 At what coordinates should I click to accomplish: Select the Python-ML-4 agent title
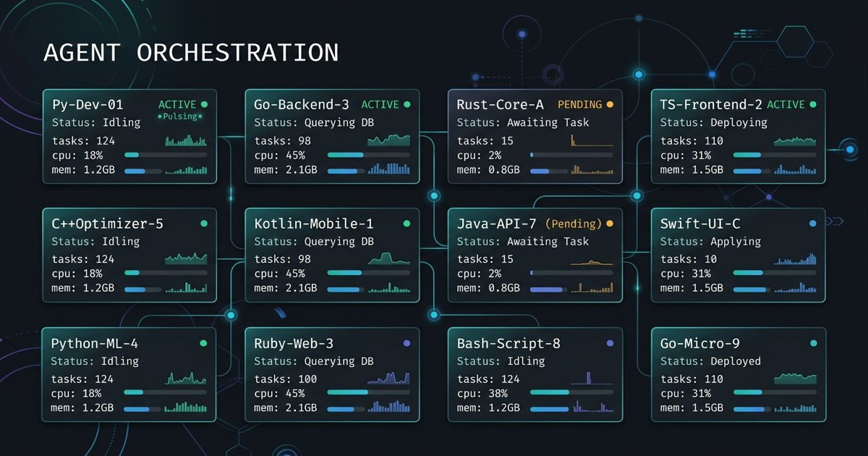tap(95, 343)
